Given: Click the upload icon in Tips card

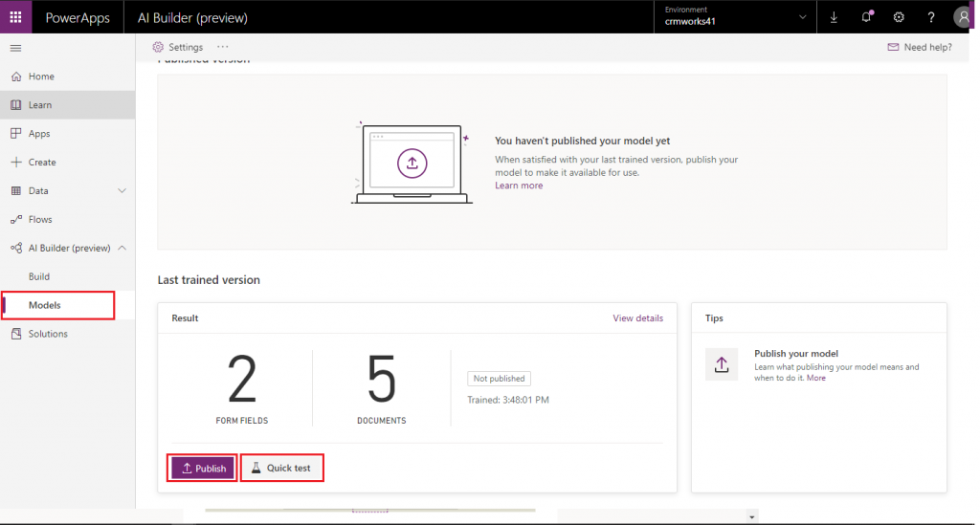Looking at the screenshot, I should 722,364.
